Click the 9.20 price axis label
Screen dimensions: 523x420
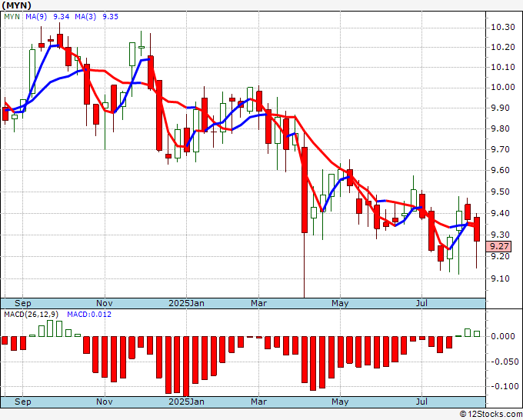[x=501, y=256]
